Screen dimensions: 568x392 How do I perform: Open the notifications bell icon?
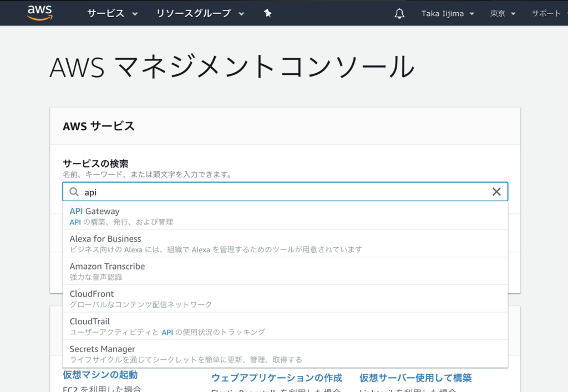399,13
